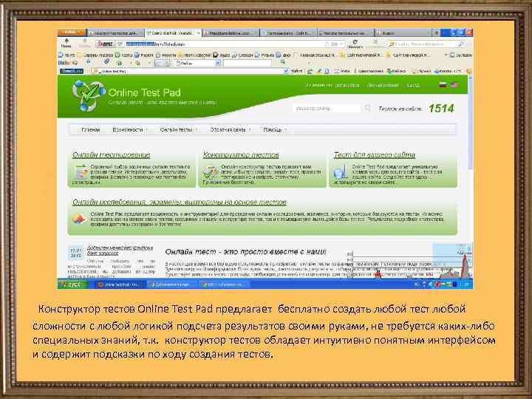Switch site language with Russian flag
Viewport: 532px width, 399px height.
(x=443, y=85)
